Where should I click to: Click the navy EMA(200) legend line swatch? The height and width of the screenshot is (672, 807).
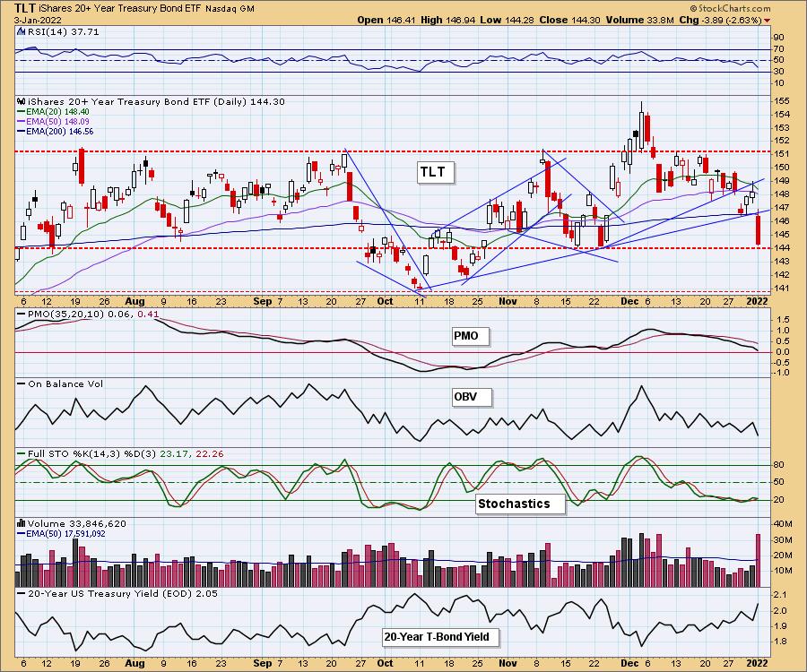[x=22, y=131]
